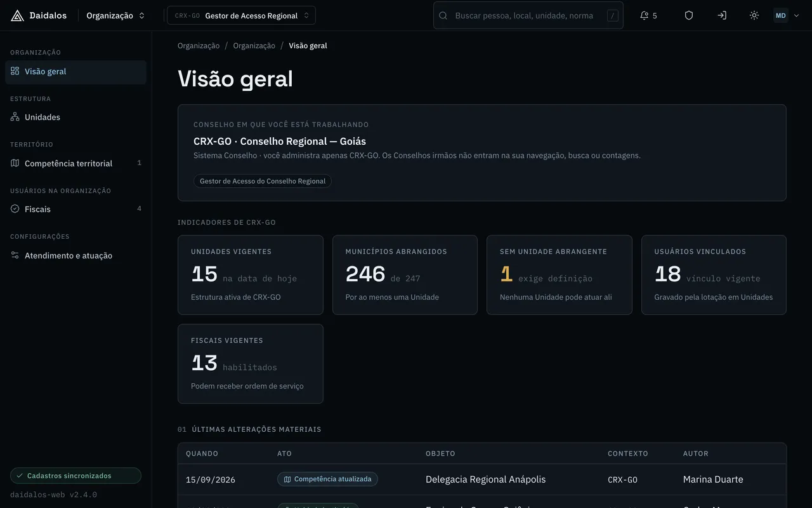Click the Cadastros sincronizados status badge
Image resolution: width=812 pixels, height=508 pixels.
point(75,476)
